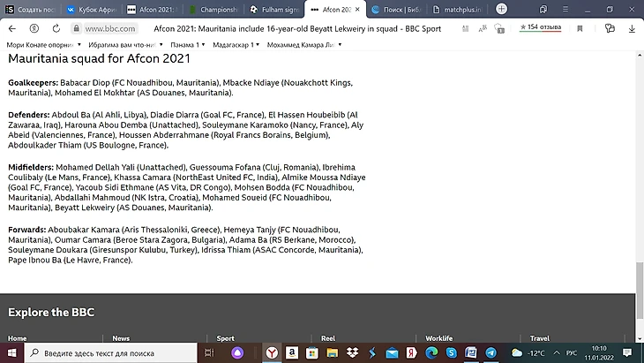Screen dimensions: 644x363
Task: Open the Yandex account circle icon
Action: point(34,28)
